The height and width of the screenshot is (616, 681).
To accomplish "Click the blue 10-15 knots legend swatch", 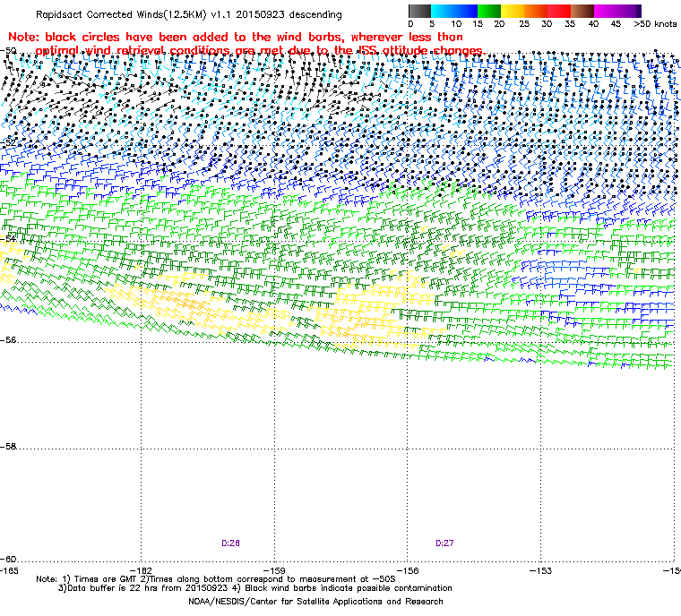I will coord(466,11).
